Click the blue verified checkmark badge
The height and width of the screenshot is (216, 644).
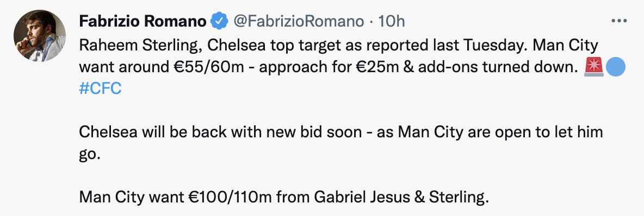coord(219,21)
